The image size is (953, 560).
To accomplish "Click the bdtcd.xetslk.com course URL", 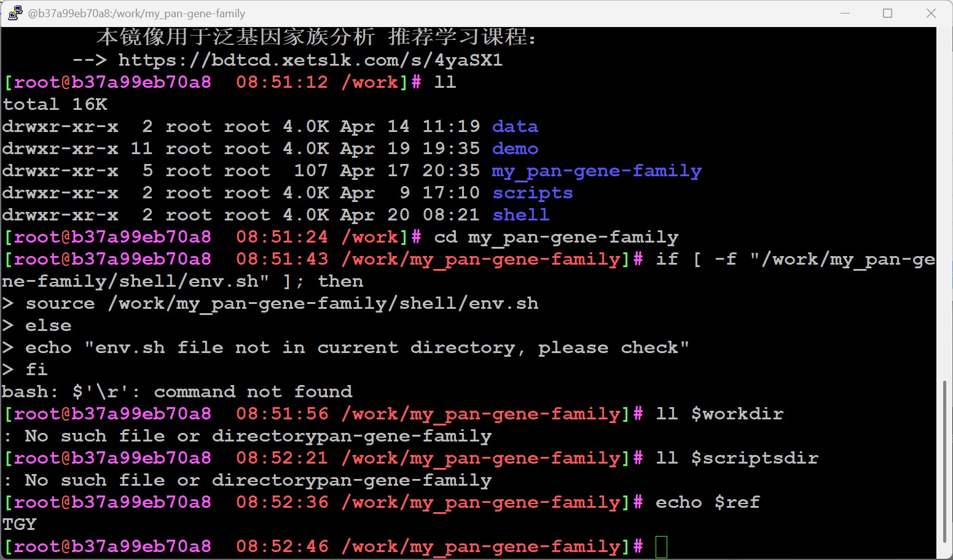I will coord(310,60).
